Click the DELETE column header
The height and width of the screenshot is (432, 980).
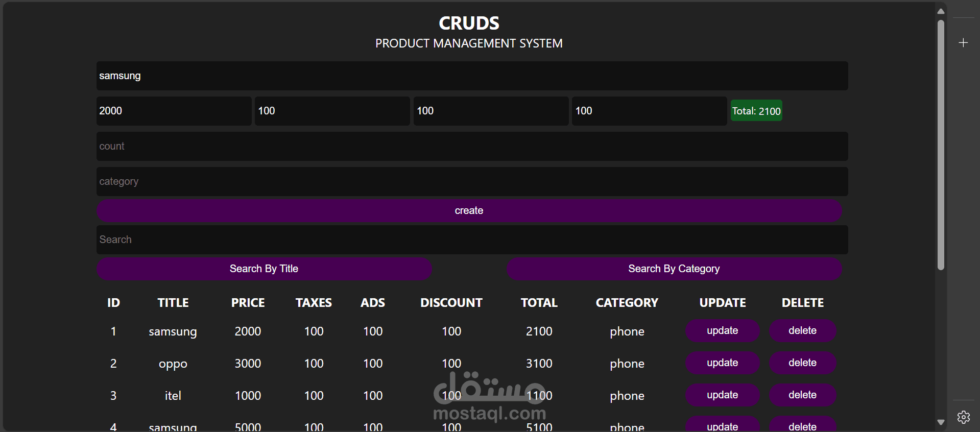803,303
